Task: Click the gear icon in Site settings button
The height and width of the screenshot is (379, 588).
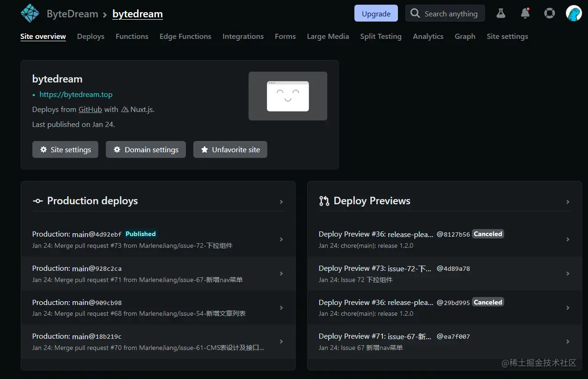Action: click(x=44, y=149)
